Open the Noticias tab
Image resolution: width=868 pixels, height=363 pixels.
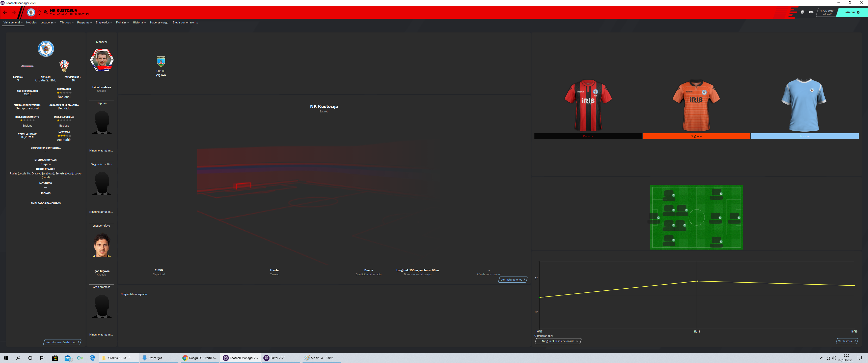31,22
